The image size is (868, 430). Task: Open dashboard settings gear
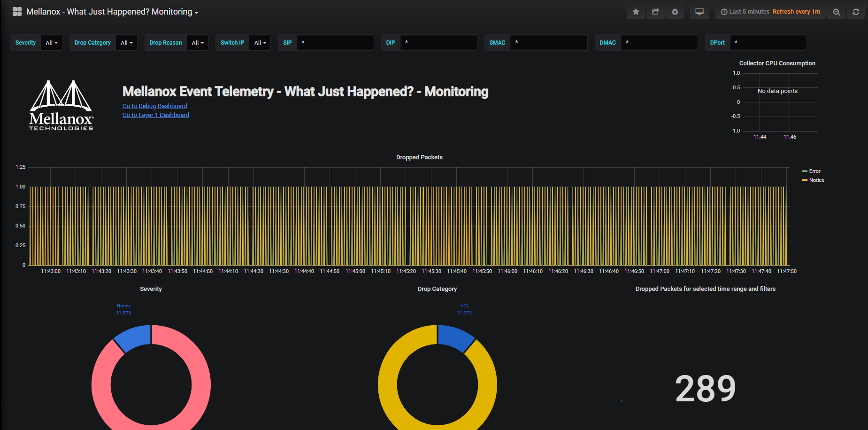675,12
